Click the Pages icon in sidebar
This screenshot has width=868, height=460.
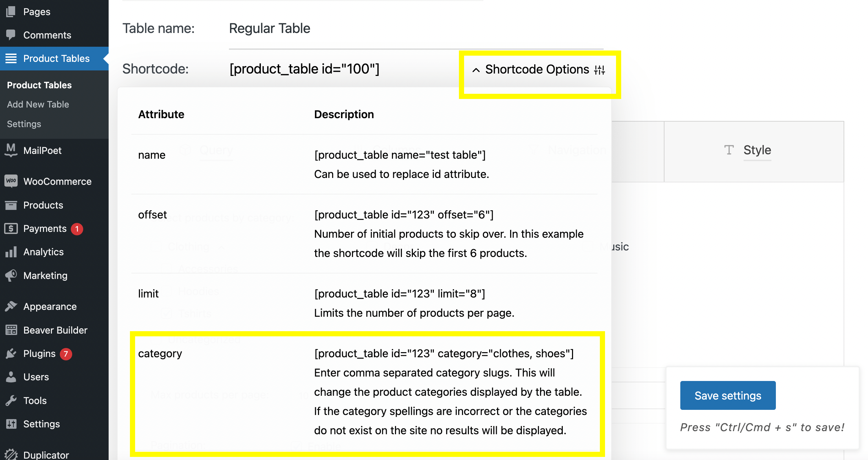tap(11, 12)
